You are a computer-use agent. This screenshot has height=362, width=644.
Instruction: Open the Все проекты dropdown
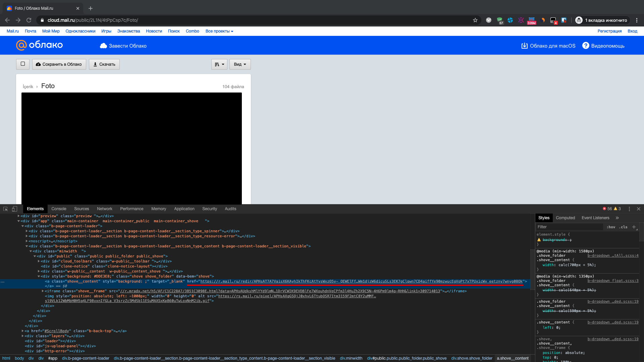[x=219, y=31]
